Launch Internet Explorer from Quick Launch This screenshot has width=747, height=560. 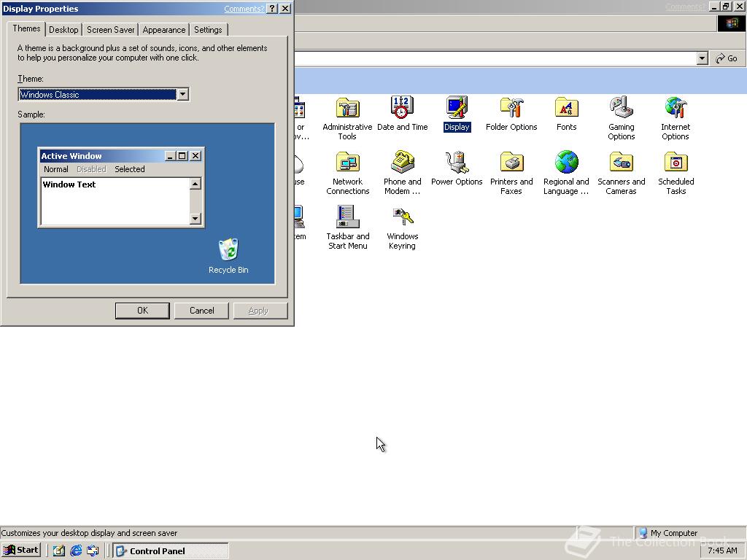click(x=76, y=551)
